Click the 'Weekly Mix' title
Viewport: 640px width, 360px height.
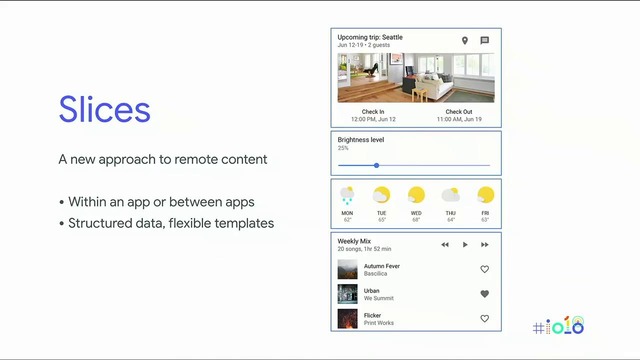pos(354,241)
